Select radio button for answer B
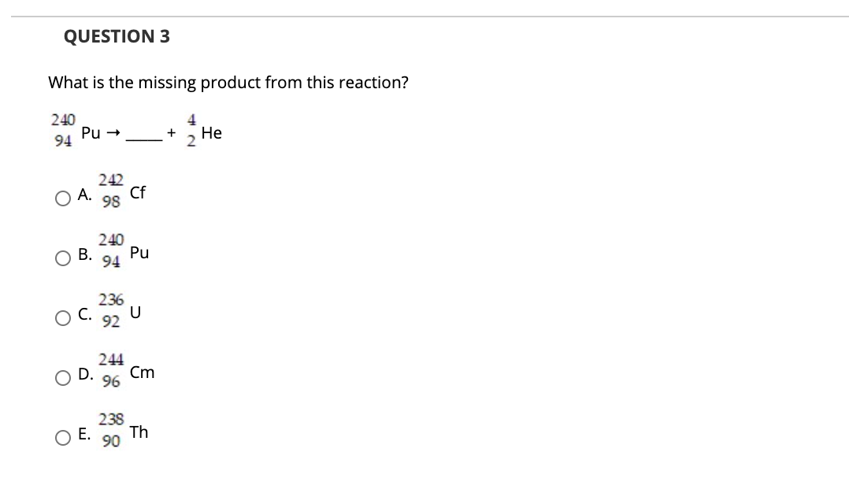The width and height of the screenshot is (849, 504). (x=61, y=258)
